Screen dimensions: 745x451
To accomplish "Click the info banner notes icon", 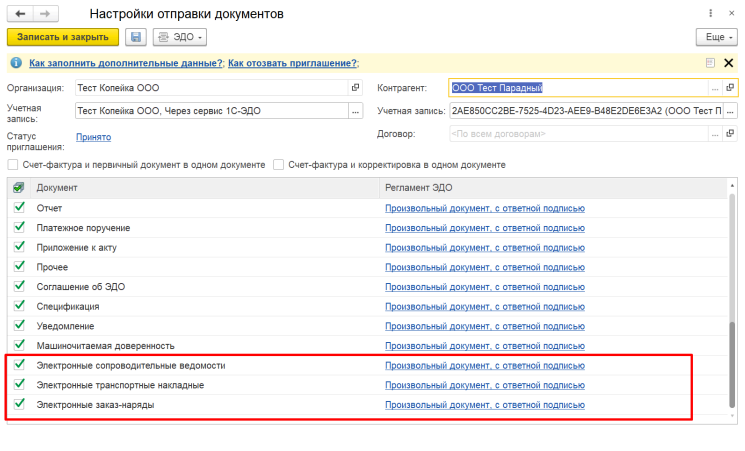I will pos(710,63).
